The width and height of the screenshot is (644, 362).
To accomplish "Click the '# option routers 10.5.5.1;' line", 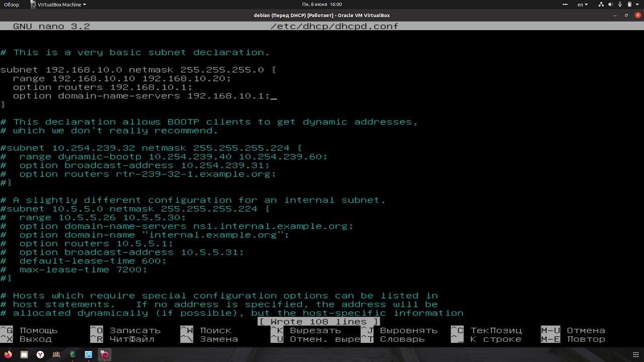I will pyautogui.click(x=87, y=244).
